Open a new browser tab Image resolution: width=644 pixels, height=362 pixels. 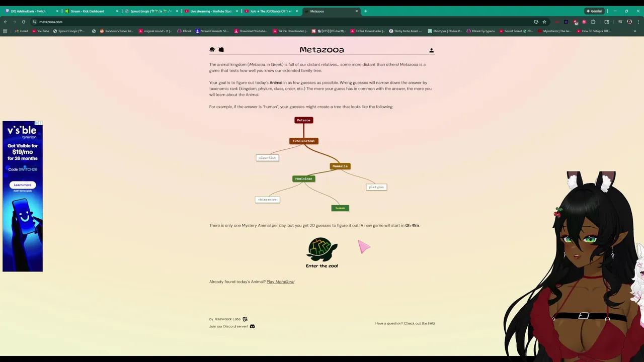coord(366,11)
